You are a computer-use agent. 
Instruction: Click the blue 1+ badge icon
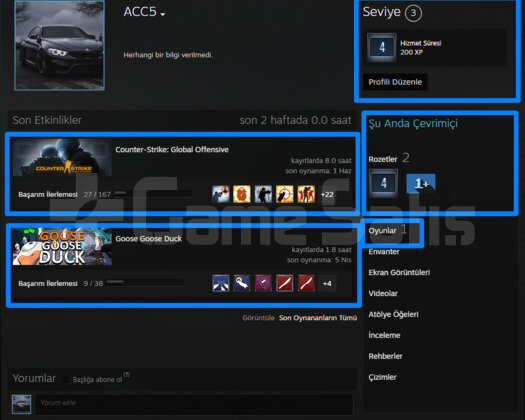click(421, 184)
